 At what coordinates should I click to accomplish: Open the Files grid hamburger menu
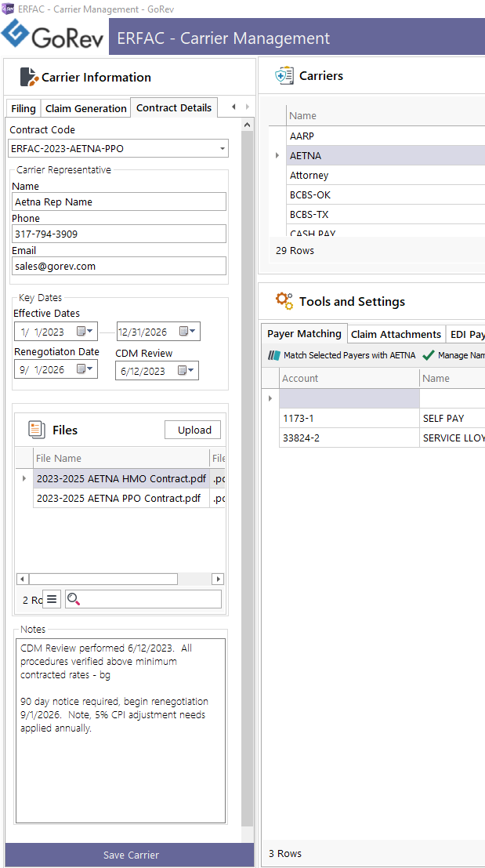point(52,599)
